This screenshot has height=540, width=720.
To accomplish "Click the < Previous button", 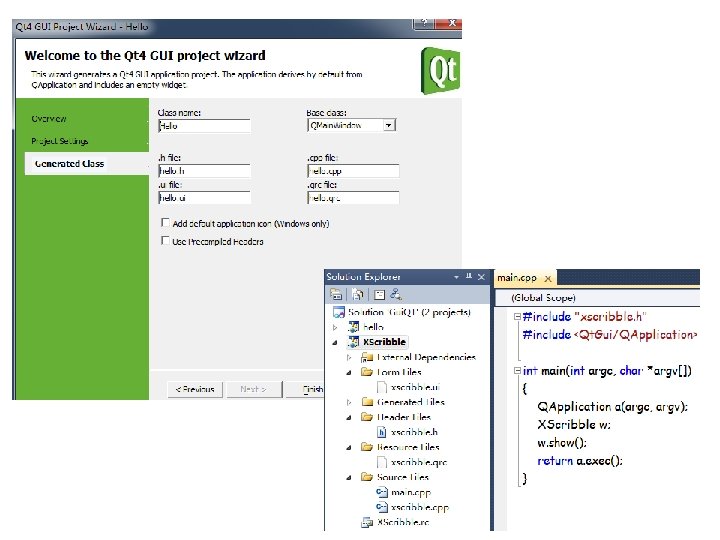I will [195, 389].
